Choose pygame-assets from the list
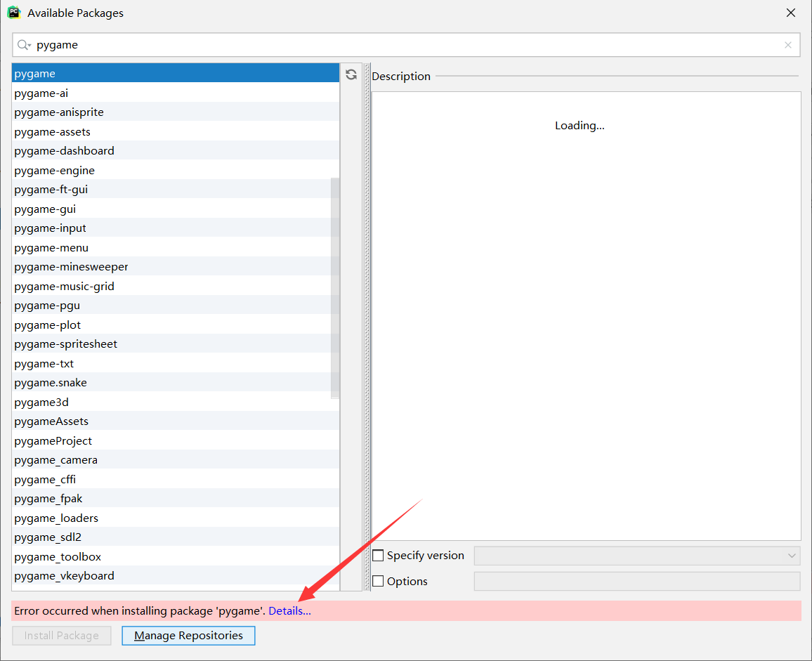812x661 pixels. [x=176, y=131]
